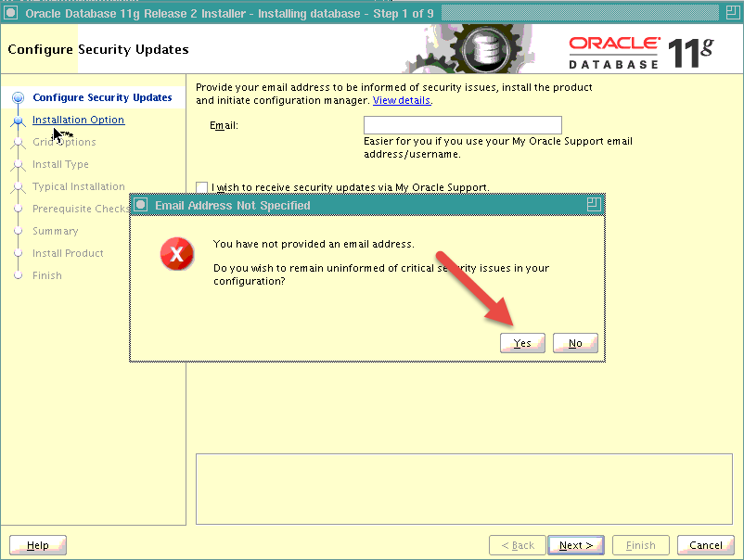Click the Oracle installer icon in the title bar
This screenshot has height=560, width=744.
[9, 13]
